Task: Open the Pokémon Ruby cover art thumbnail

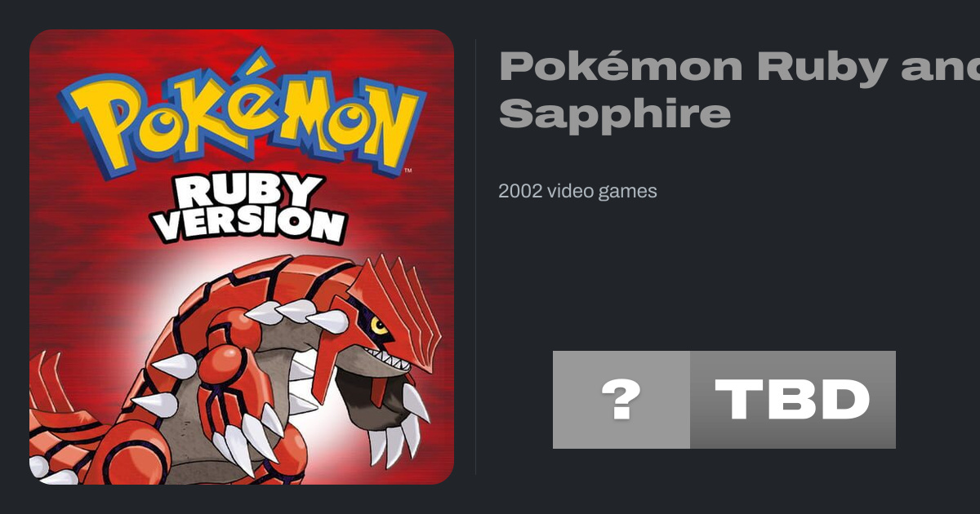Action: (x=242, y=257)
